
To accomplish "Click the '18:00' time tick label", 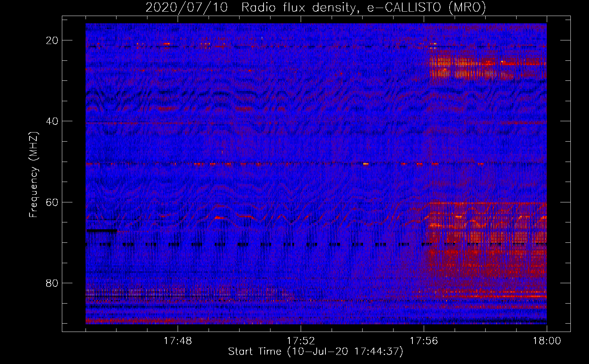I will pyautogui.click(x=547, y=341).
